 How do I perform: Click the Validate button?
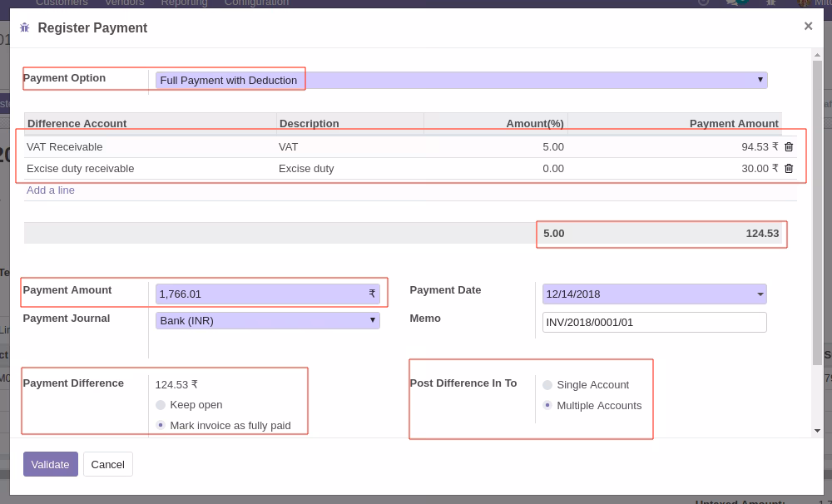click(x=51, y=464)
